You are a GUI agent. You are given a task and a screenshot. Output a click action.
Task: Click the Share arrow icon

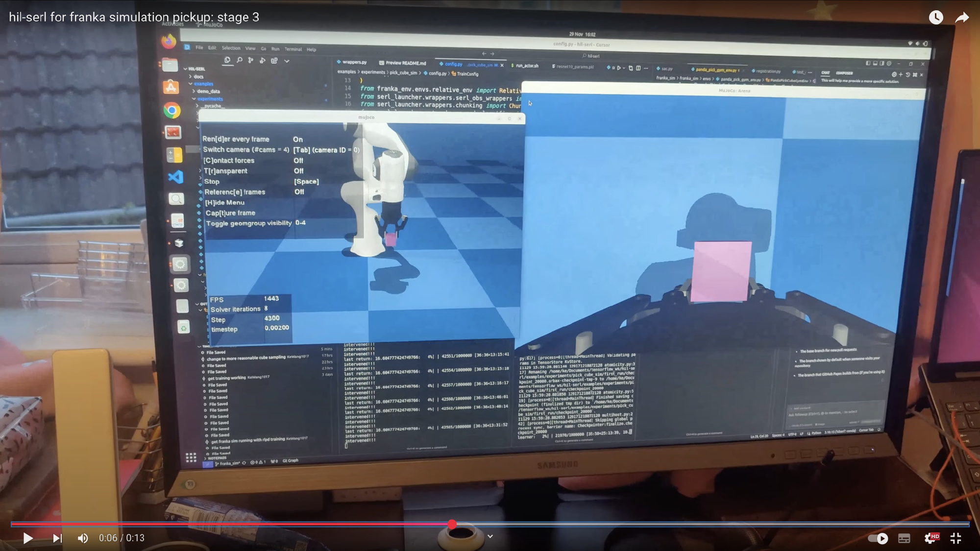(x=962, y=18)
